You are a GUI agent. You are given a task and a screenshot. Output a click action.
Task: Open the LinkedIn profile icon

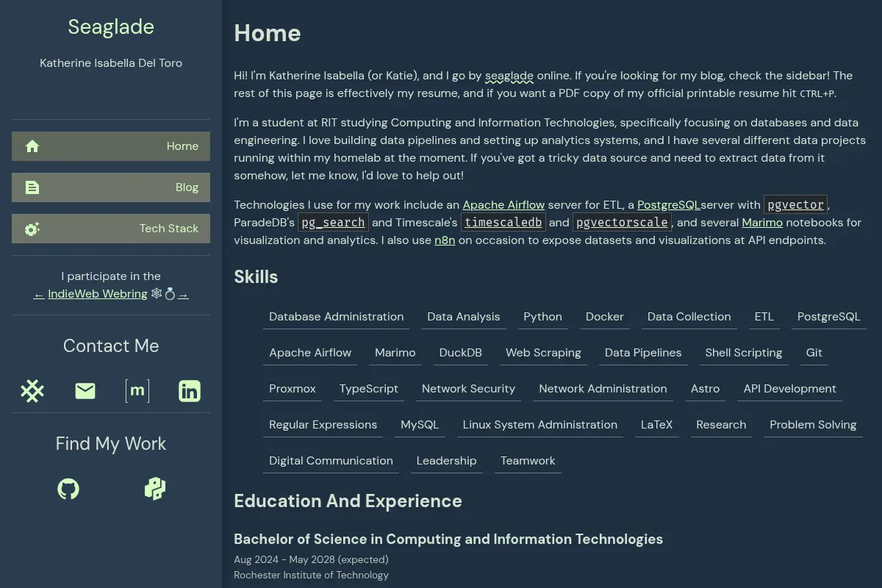coord(190,391)
